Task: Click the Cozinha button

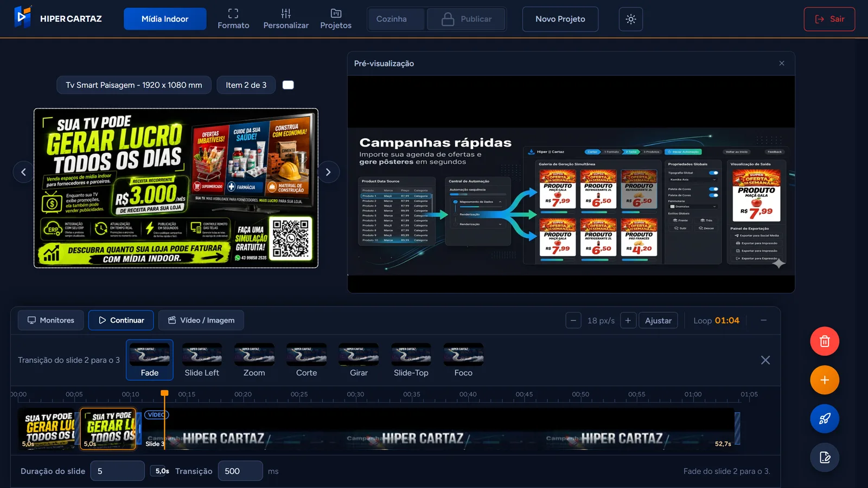Action: pos(396,19)
